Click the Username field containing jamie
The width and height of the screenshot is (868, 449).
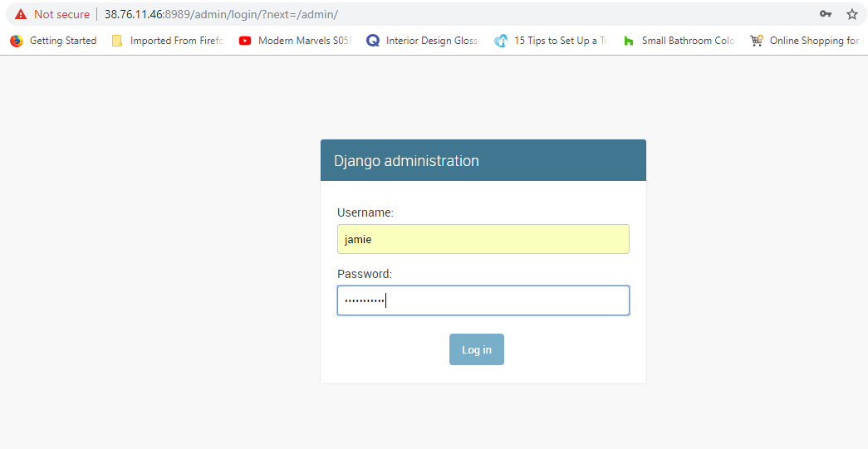[483, 239]
